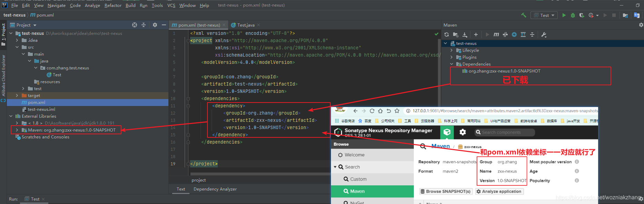644x204 pixels.
Task: Run Test with Coverage shield icon
Action: coord(582,15)
